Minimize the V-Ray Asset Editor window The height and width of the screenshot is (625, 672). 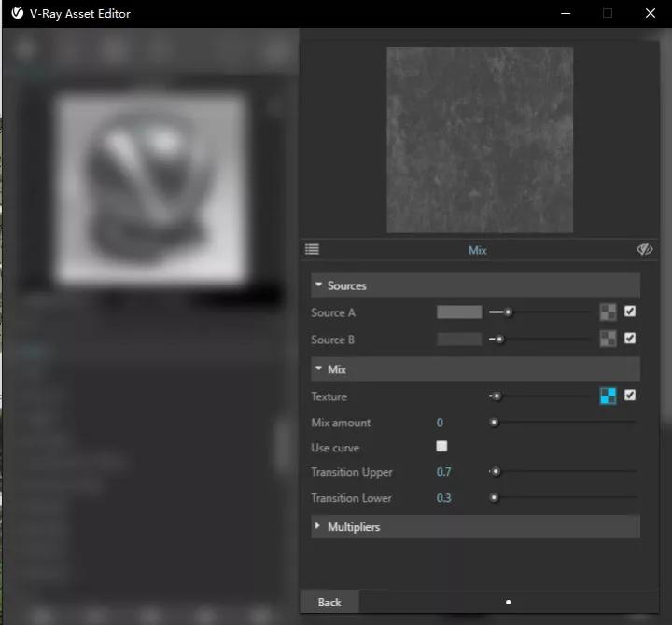(566, 13)
